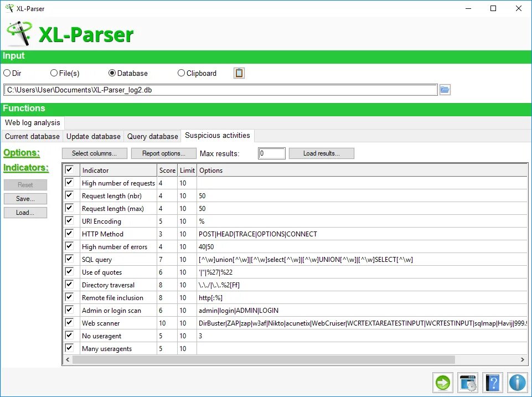Click the horizontal scrollbar thumb
Screen dimensions: 532x397
click(264, 360)
